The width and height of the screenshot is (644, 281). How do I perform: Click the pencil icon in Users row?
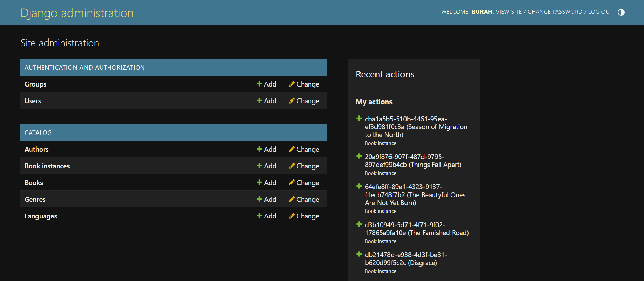pos(292,100)
